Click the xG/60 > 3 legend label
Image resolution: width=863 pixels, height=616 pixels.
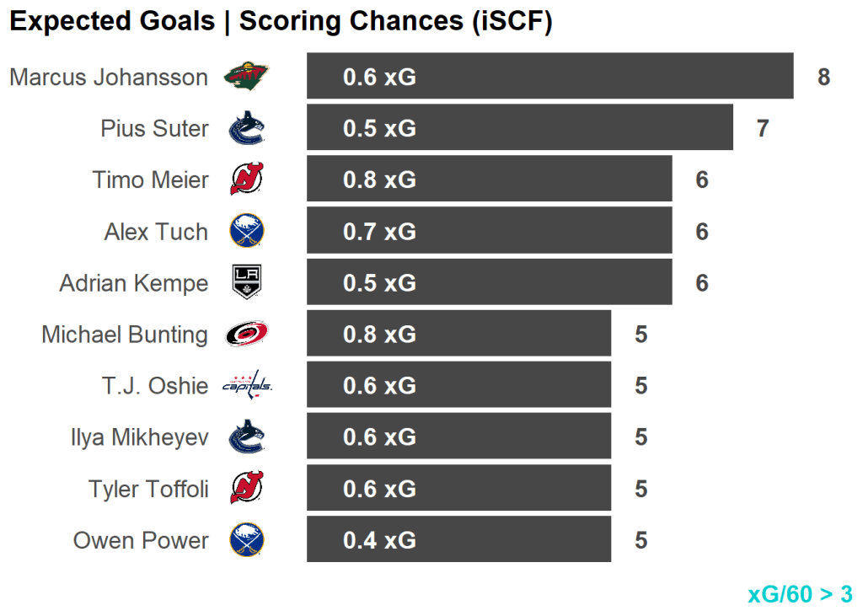tap(800, 594)
